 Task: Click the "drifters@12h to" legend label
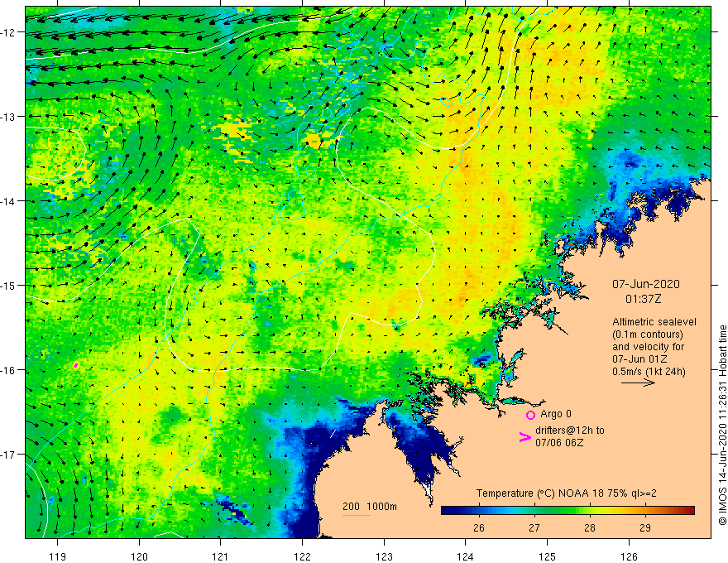pyautogui.click(x=570, y=431)
